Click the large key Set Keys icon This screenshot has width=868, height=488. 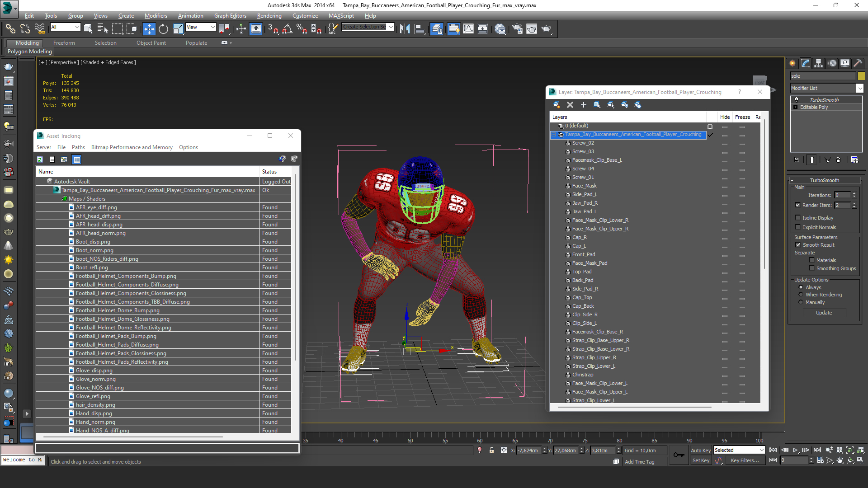tap(679, 455)
